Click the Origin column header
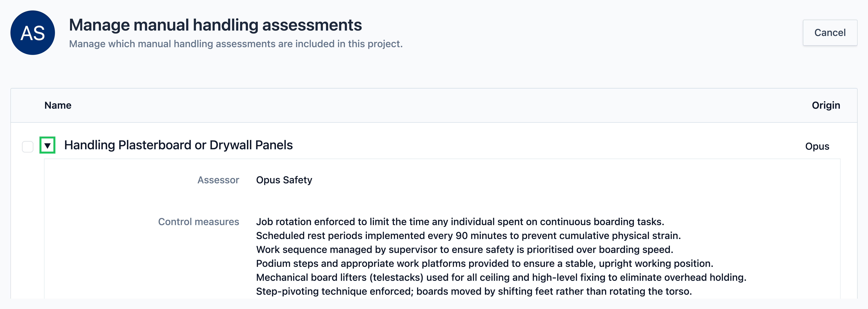 pyautogui.click(x=826, y=105)
